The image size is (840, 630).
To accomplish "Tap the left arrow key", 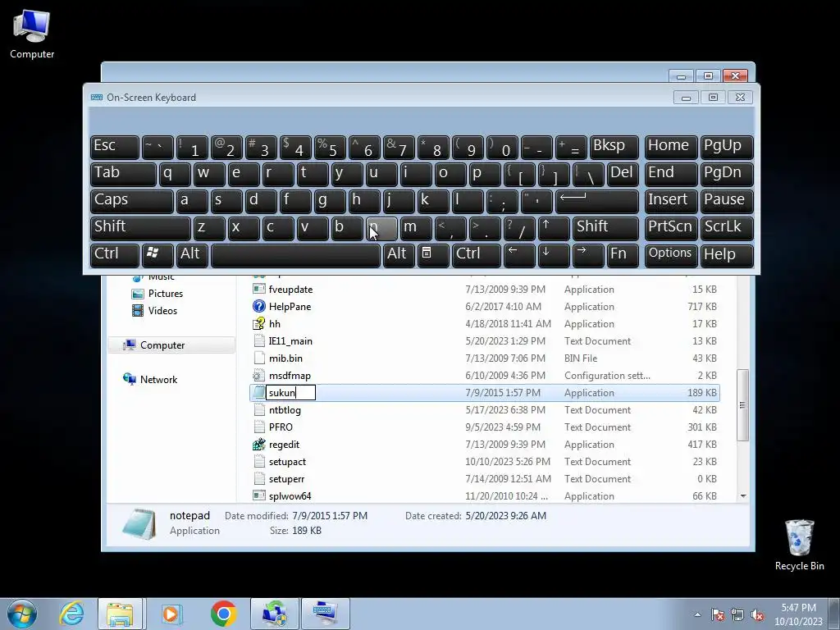I will point(519,255).
